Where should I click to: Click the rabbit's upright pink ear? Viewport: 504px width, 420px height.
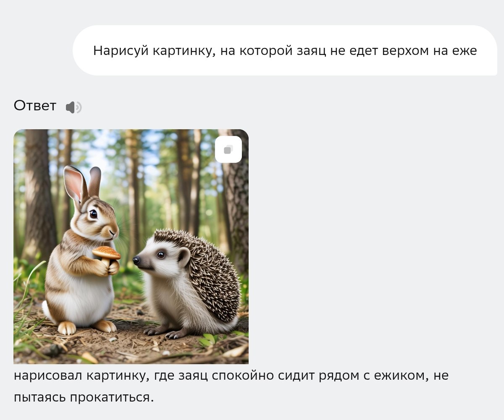click(x=74, y=185)
